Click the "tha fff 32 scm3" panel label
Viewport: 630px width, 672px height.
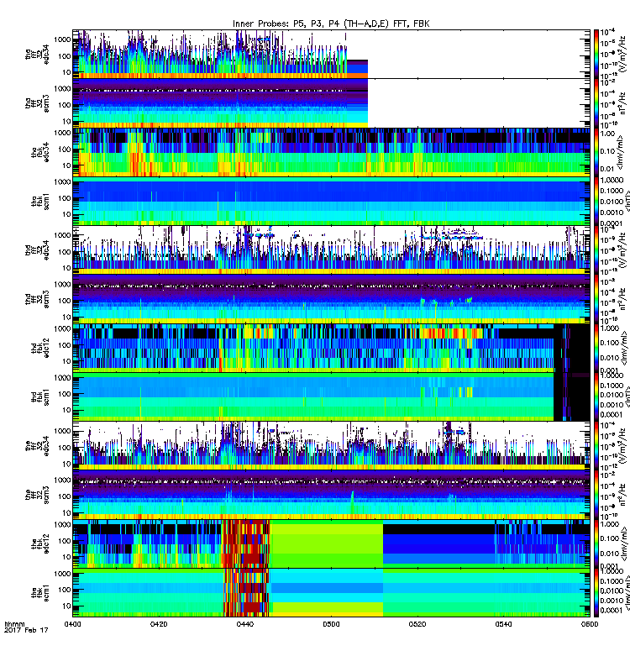[x=37, y=103]
